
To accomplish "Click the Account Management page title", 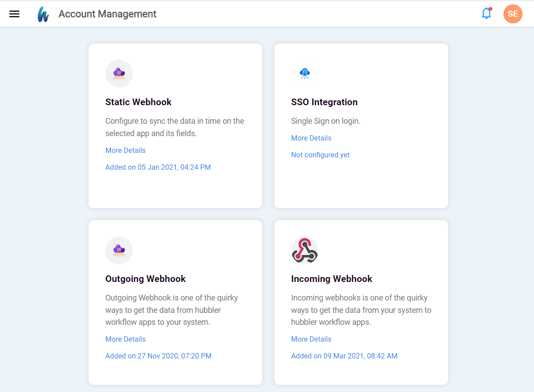I will [108, 14].
